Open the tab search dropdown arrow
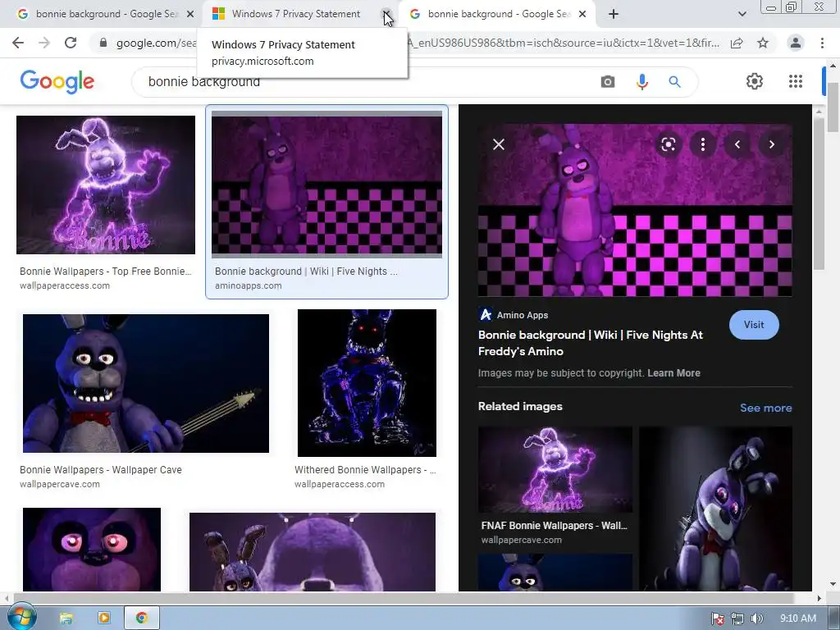Viewport: 840px width, 630px height. pos(742,14)
